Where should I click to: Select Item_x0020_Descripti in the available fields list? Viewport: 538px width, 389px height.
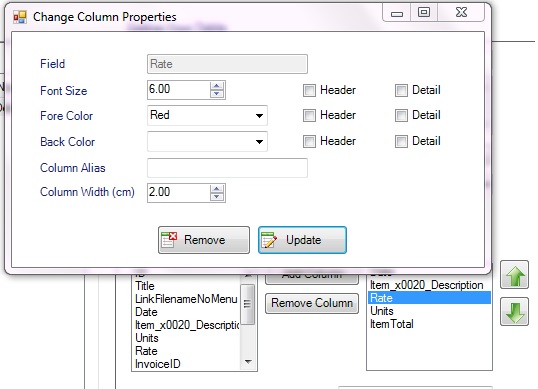187,325
